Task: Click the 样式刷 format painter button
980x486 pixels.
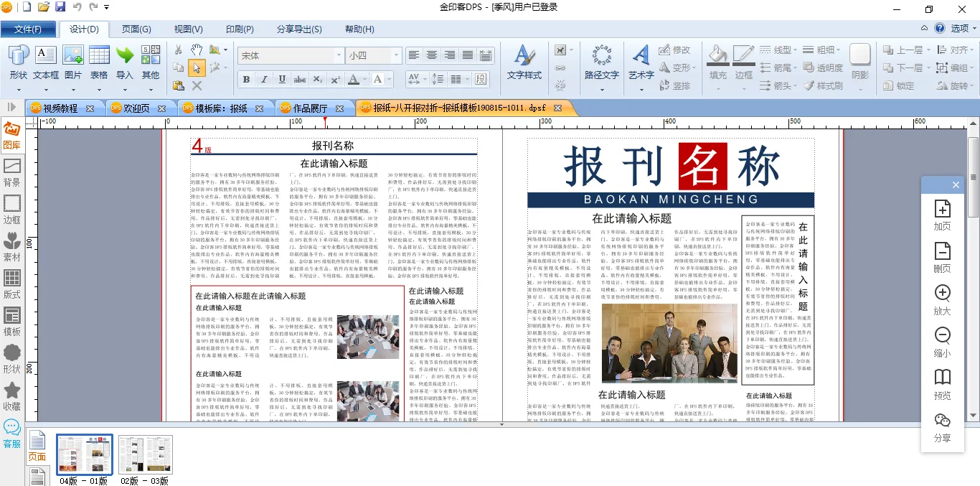Action: (823, 85)
